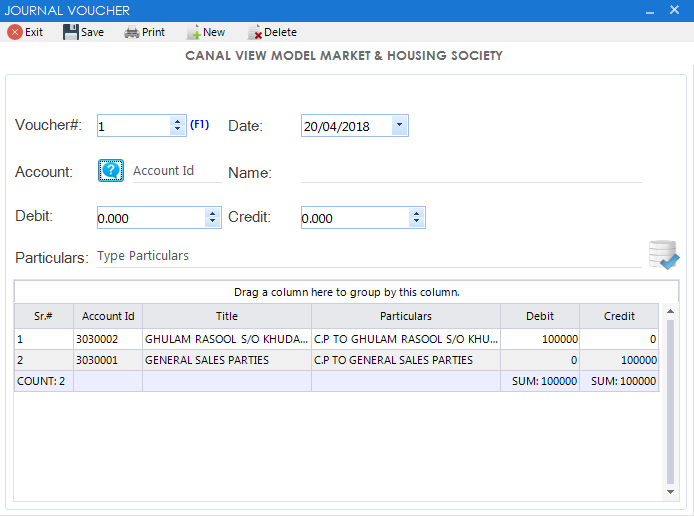Delete the current voucher

click(x=255, y=32)
